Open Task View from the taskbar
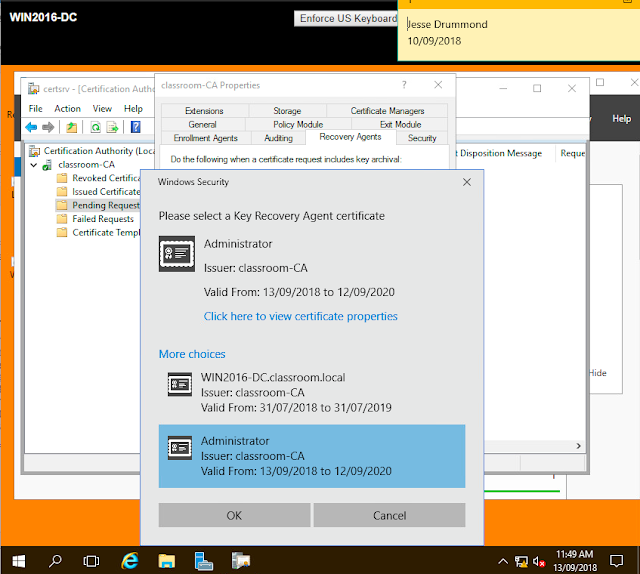 click(x=91, y=561)
